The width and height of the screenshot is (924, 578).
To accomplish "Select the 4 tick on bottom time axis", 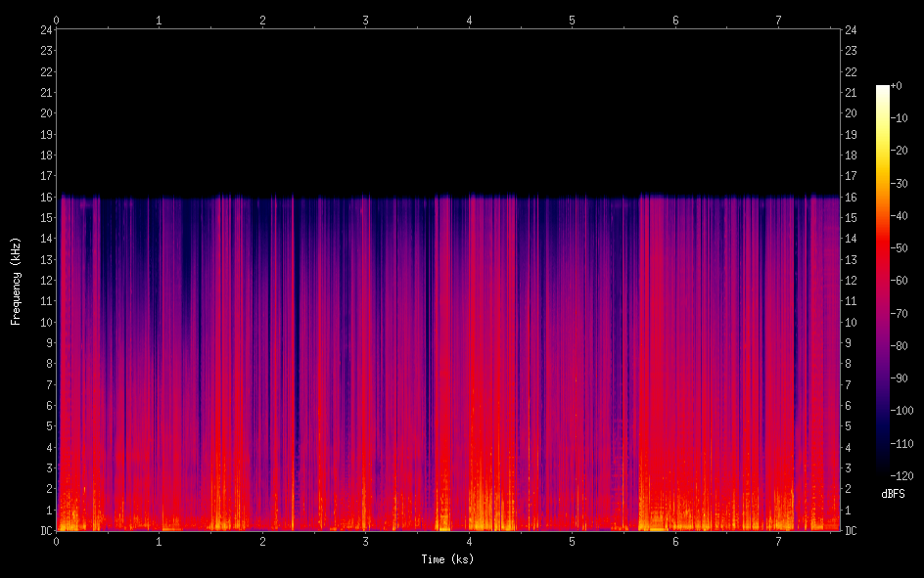I will pyautogui.click(x=469, y=541).
